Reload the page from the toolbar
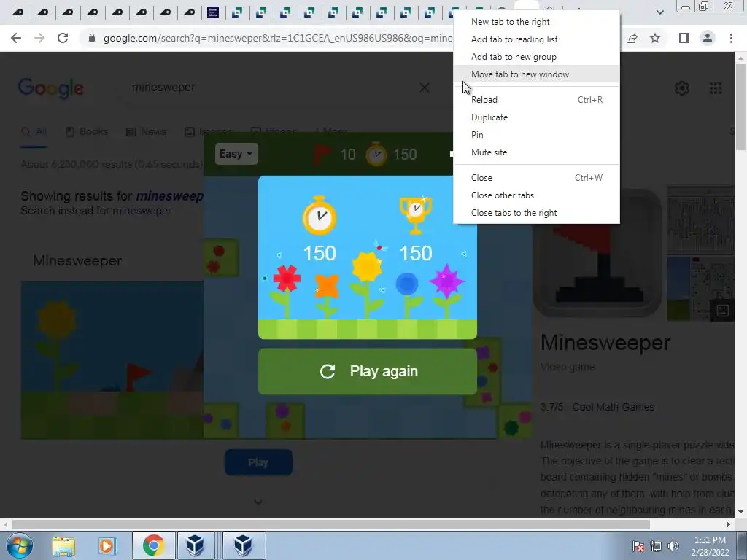 click(63, 38)
